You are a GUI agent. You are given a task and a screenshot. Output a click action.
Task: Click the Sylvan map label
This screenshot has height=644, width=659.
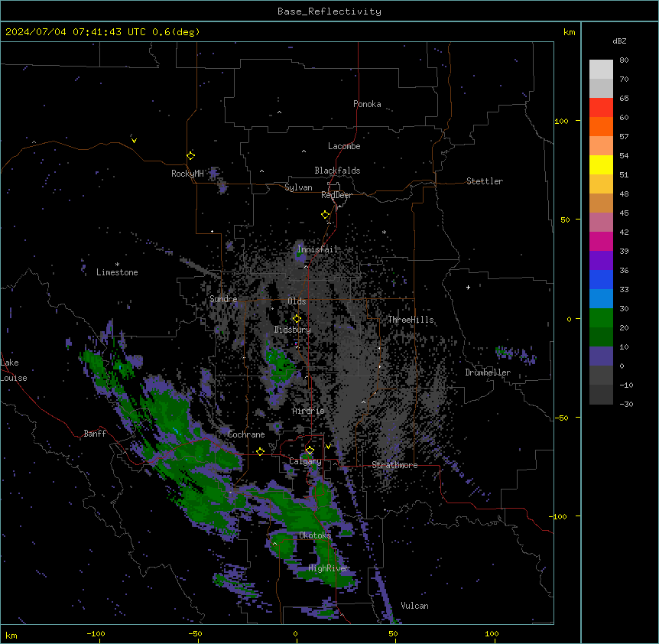tap(298, 187)
